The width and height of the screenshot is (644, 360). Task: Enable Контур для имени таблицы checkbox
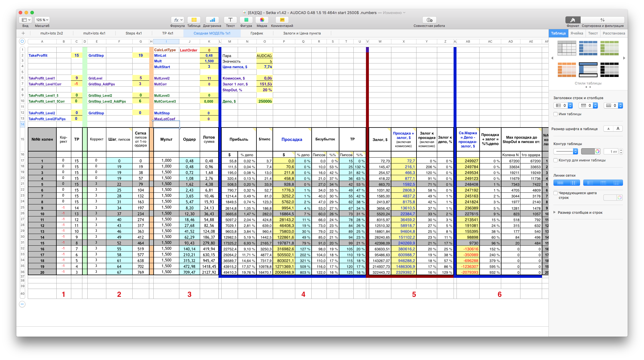point(556,160)
